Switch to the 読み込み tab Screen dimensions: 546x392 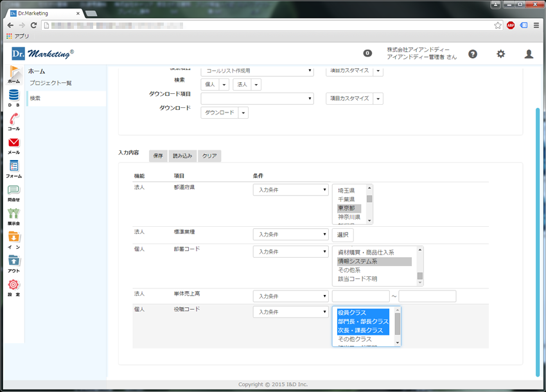(x=182, y=156)
